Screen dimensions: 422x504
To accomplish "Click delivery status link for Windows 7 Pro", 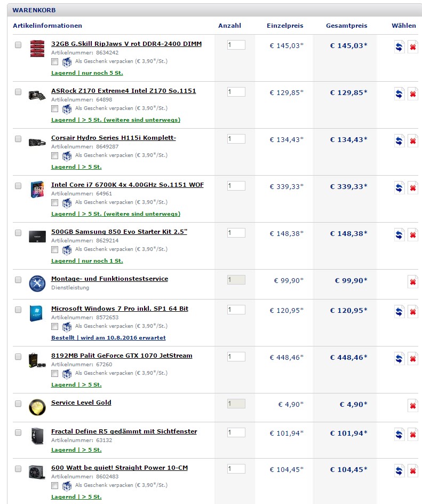I will coord(108,337).
